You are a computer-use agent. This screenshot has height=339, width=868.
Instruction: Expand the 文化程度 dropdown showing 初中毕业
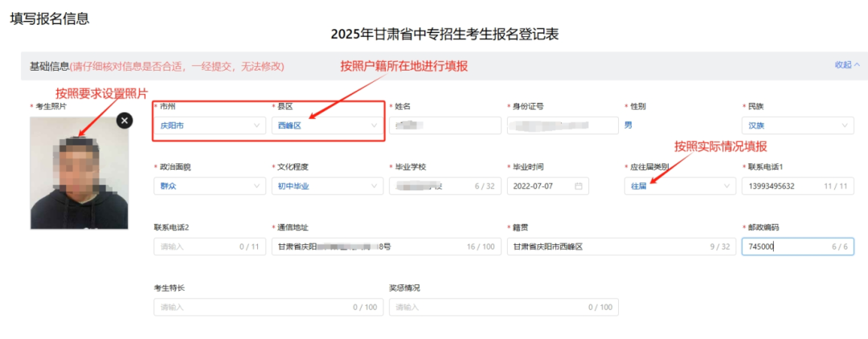(326, 186)
